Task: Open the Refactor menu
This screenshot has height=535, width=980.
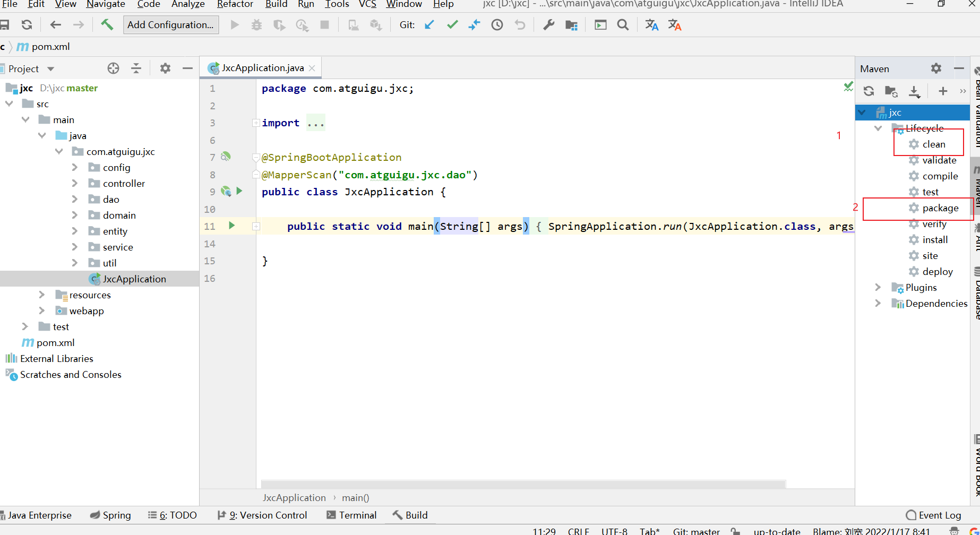Action: point(235,4)
